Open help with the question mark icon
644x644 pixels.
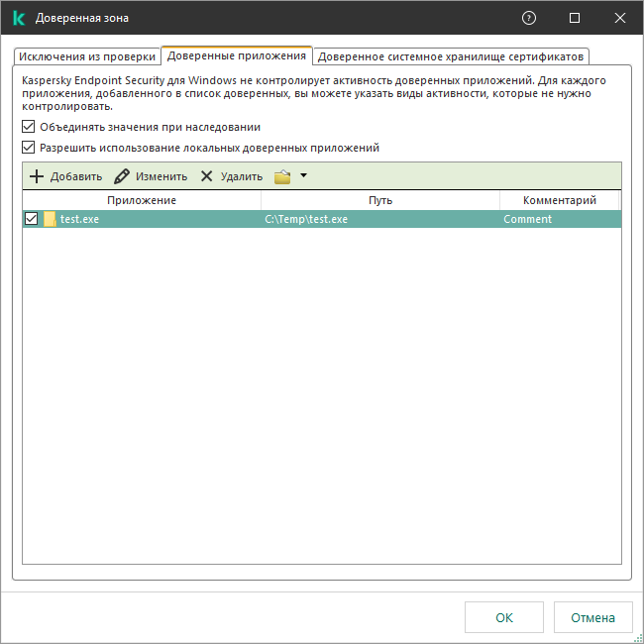coord(529,18)
